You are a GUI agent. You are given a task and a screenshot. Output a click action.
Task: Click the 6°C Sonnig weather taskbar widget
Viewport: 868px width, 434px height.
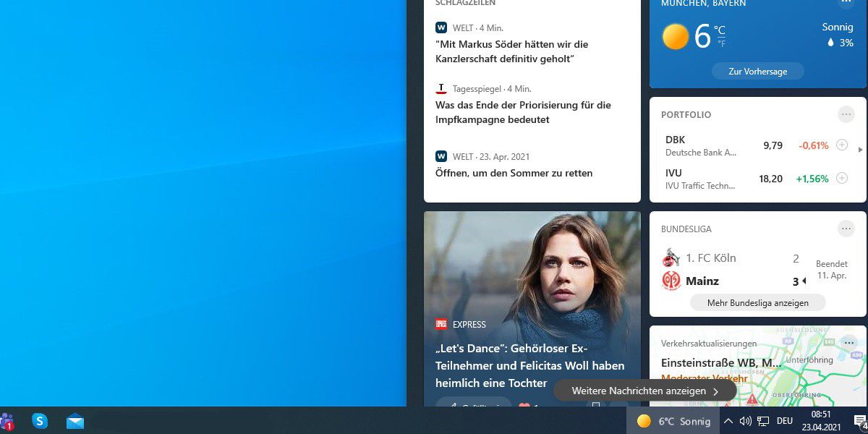click(673, 421)
